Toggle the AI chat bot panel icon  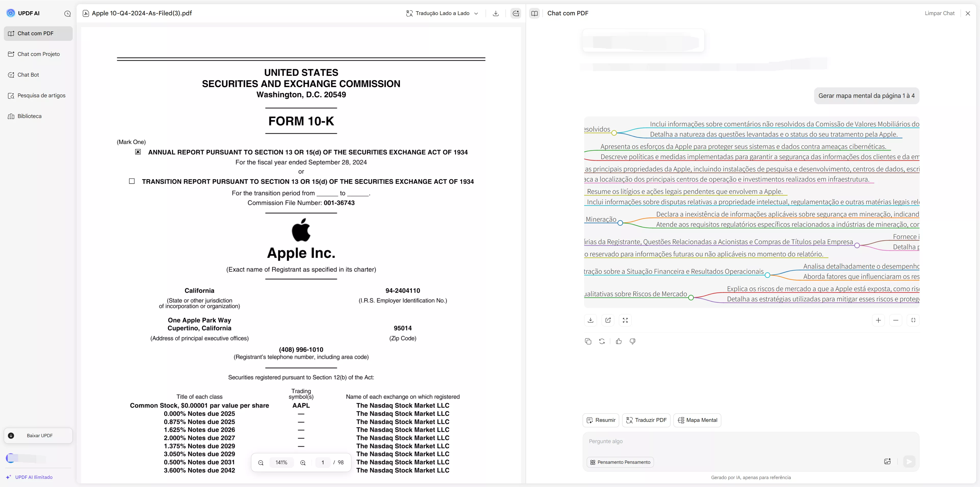(516, 13)
